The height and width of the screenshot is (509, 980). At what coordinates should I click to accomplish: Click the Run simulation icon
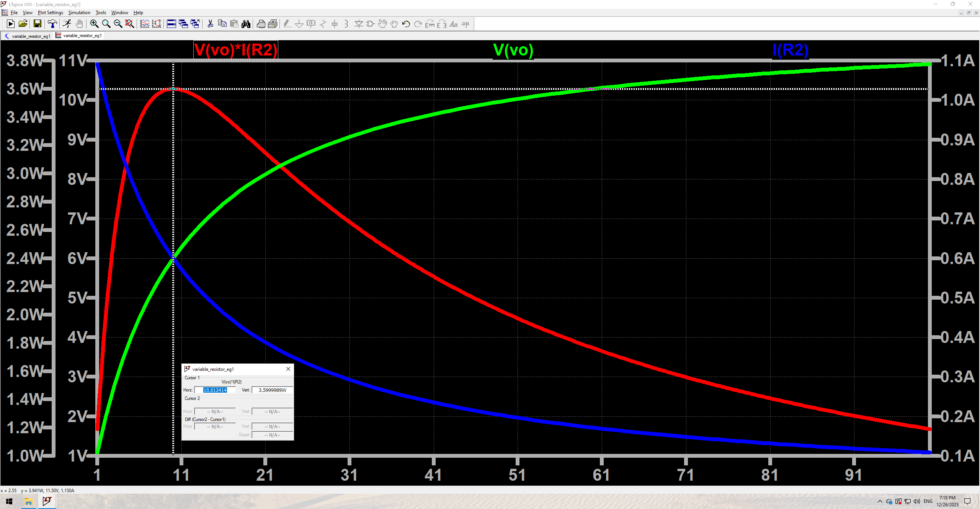[x=11, y=24]
